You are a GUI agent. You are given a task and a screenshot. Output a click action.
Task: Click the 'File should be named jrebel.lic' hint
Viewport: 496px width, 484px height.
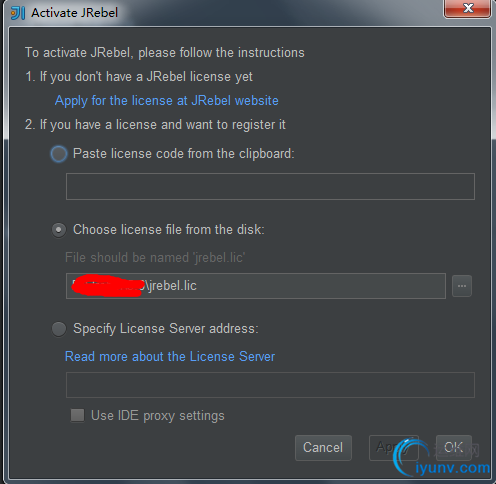155,258
